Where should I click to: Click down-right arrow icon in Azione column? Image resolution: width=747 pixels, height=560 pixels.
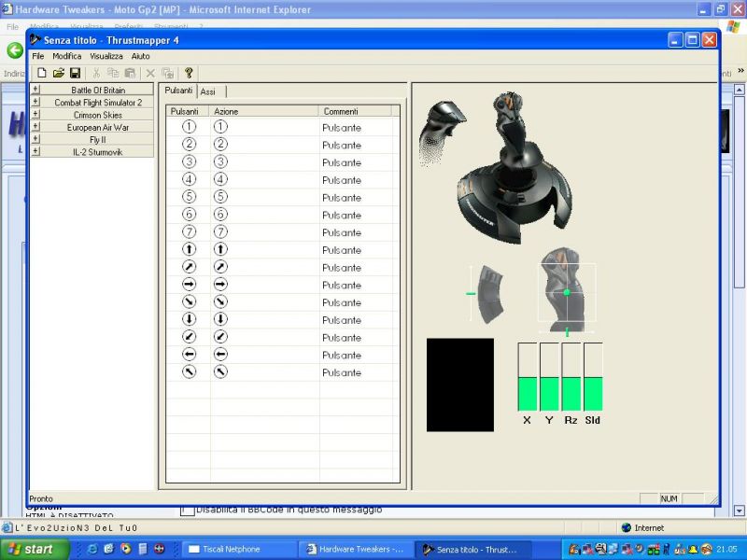(220, 301)
